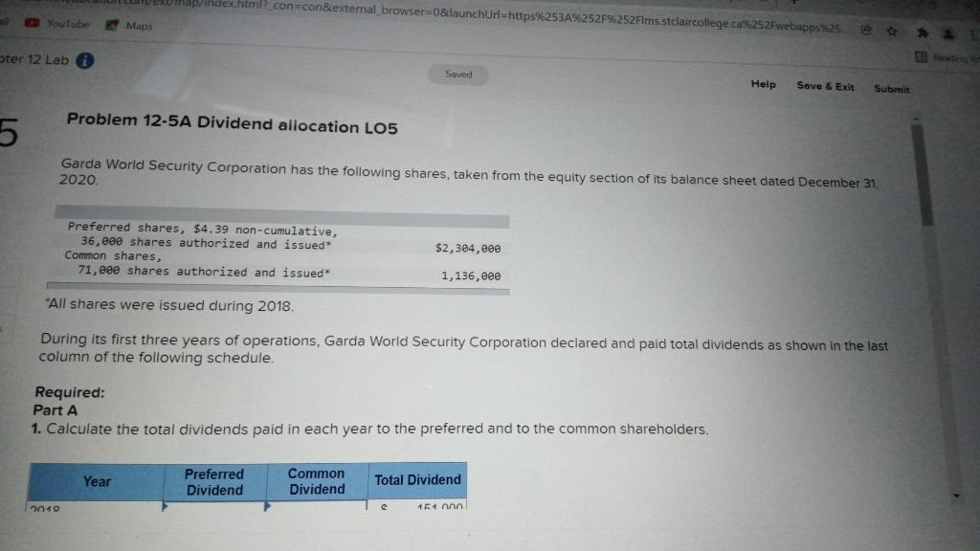Select Save & Exit
Image resolution: width=980 pixels, height=551 pixels.
tap(826, 87)
